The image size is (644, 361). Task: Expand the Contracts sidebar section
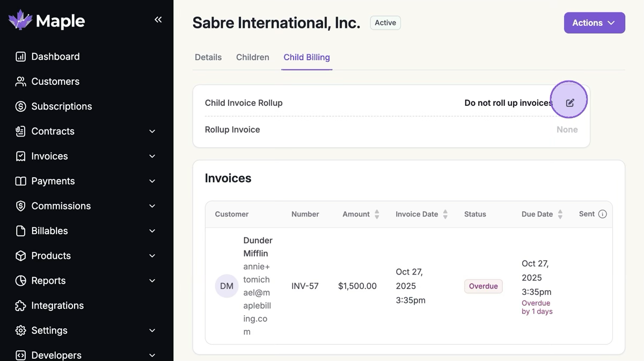152,132
